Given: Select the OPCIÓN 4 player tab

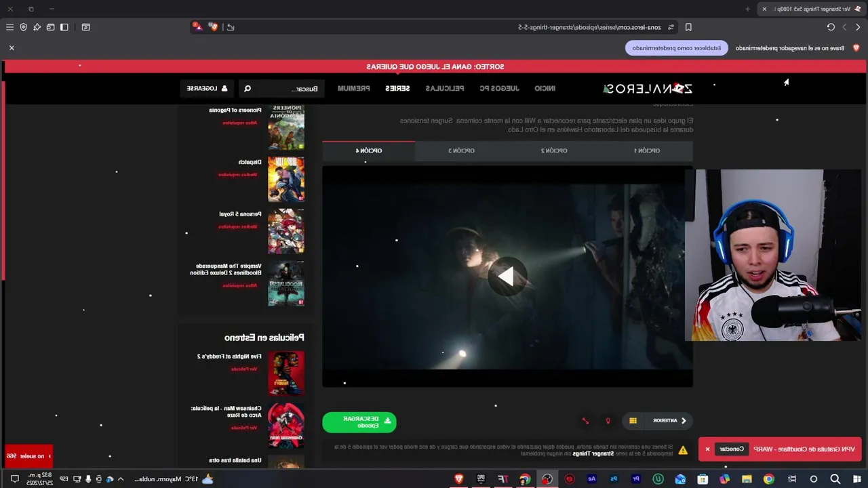Looking at the screenshot, I should coord(369,150).
